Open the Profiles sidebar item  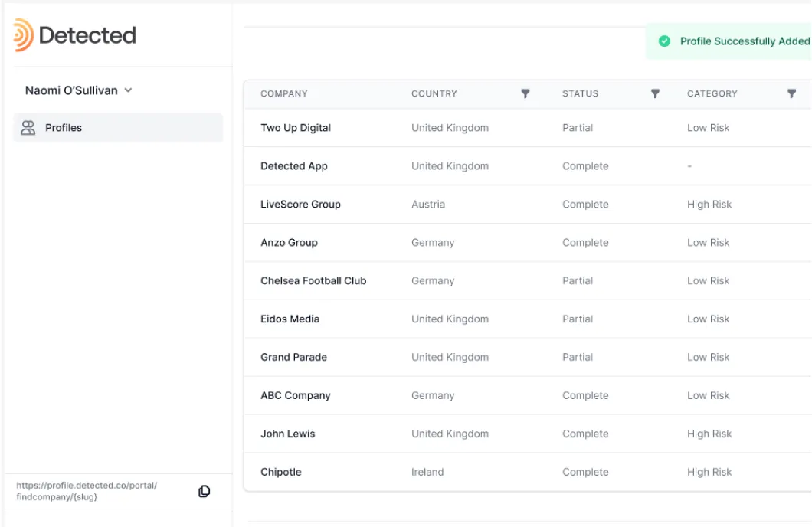[x=118, y=128]
